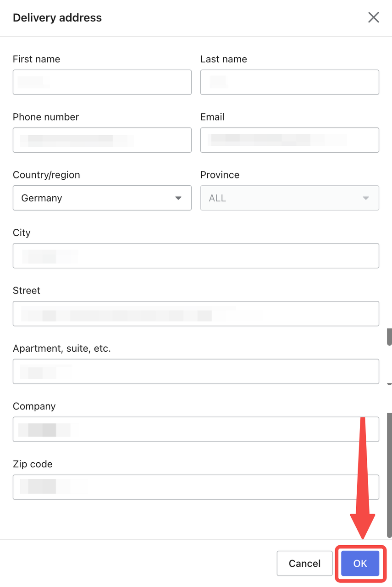The image size is (392, 587).
Task: Click the Email input box
Action: click(289, 140)
